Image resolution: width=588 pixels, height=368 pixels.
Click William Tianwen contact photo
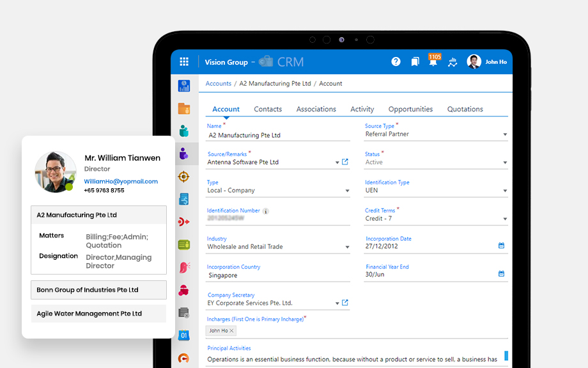tap(55, 172)
